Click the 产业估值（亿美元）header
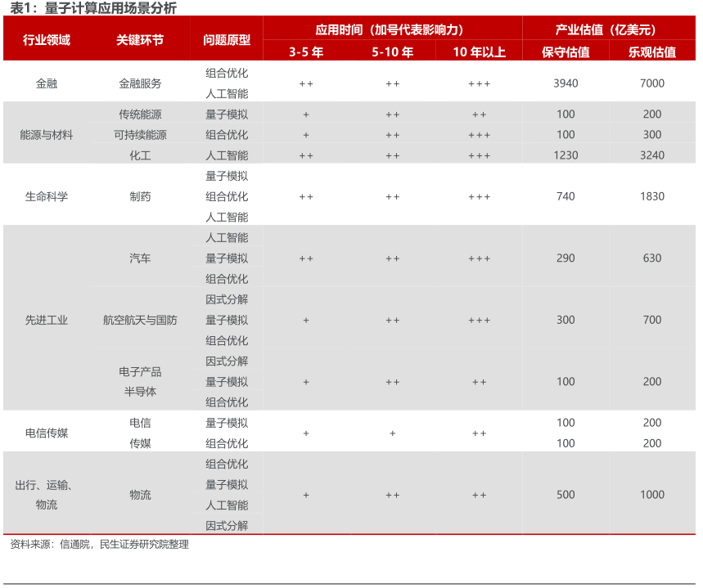Image resolution: width=703 pixels, height=588 pixels. tap(609, 29)
